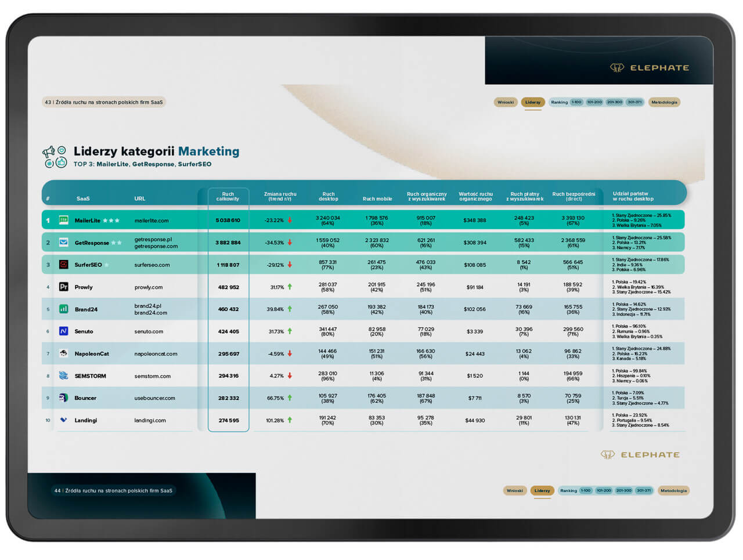Click the usebouncer.com URL
The height and width of the screenshot is (560, 743).
[x=154, y=398]
